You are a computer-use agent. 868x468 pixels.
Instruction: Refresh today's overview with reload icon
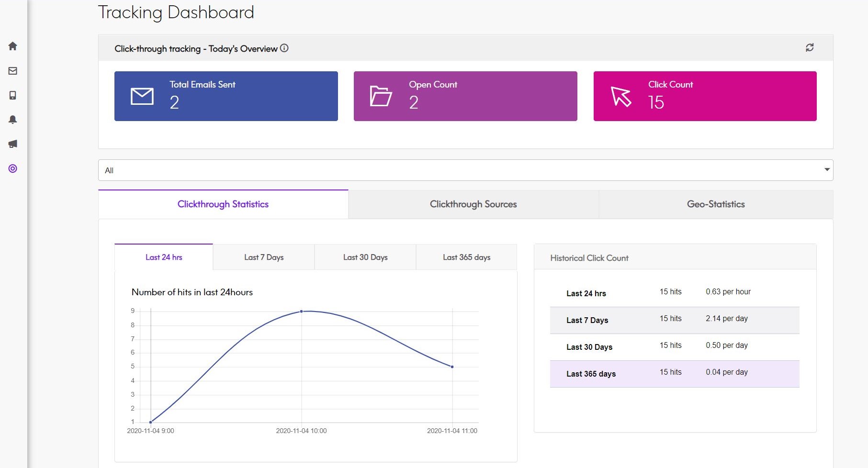[x=809, y=48]
